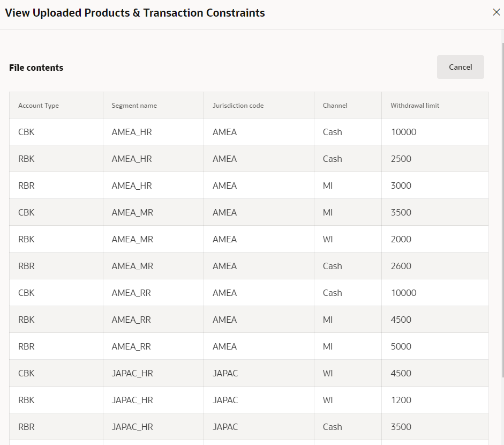This screenshot has height=445, width=504.
Task: Click withdrawal limit value 2000
Action: (401, 239)
